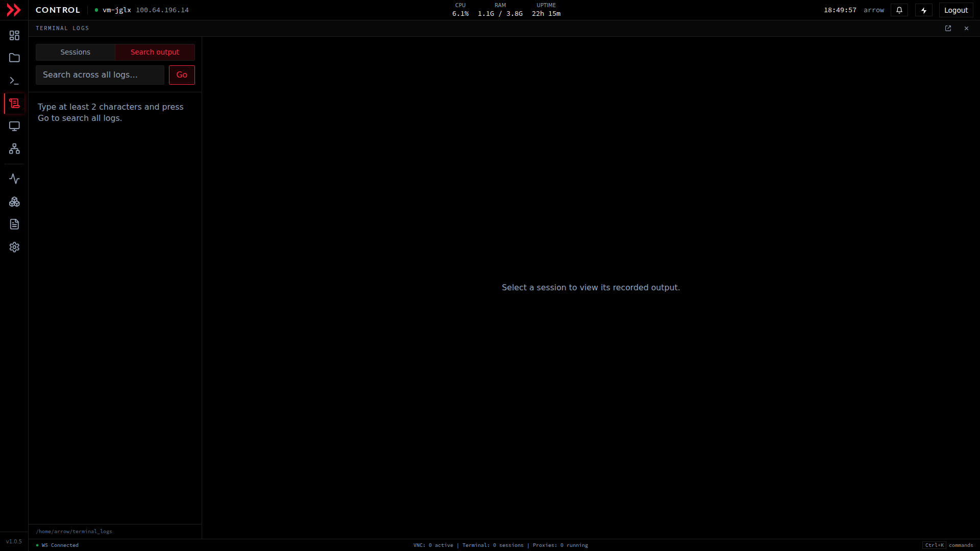The width and height of the screenshot is (980, 551).
Task: Click the lightning bolt quick actions icon
Action: click(924, 10)
